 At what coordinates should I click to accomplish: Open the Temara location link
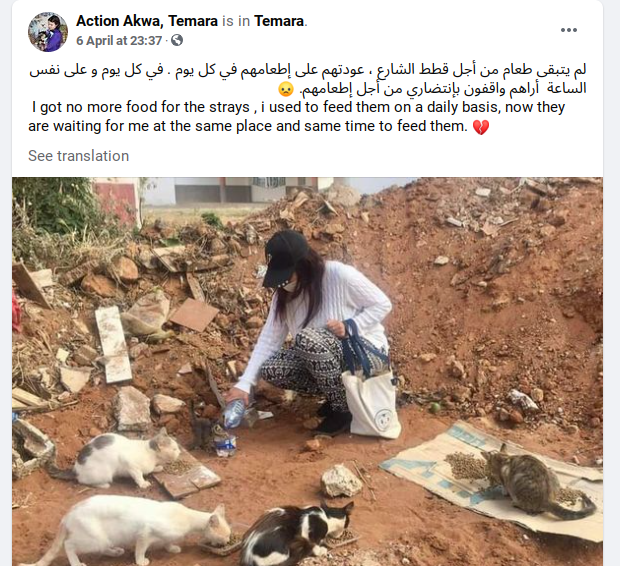pos(279,21)
